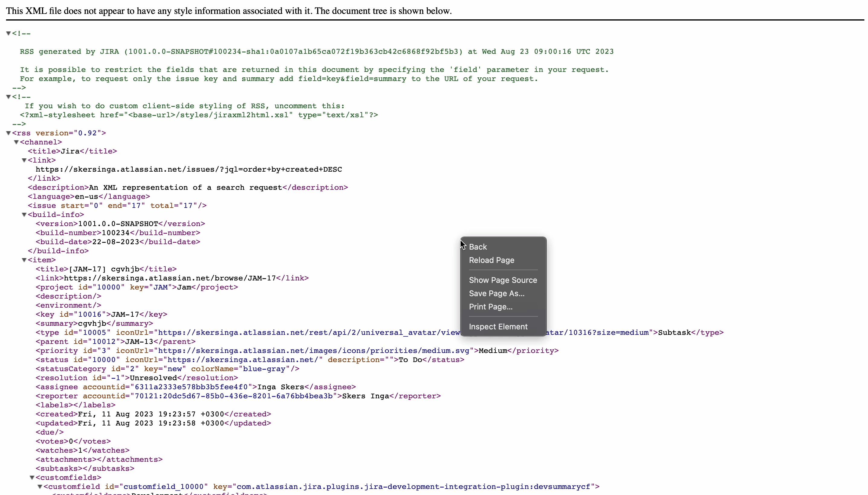Select Print Page… from context menu
This screenshot has height=495, width=868.
pyautogui.click(x=490, y=307)
